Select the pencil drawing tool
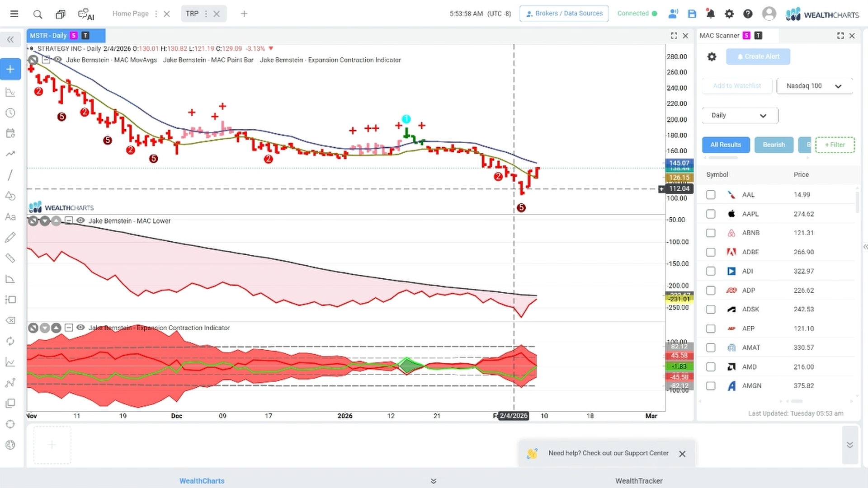The width and height of the screenshot is (868, 488). pos(10,237)
